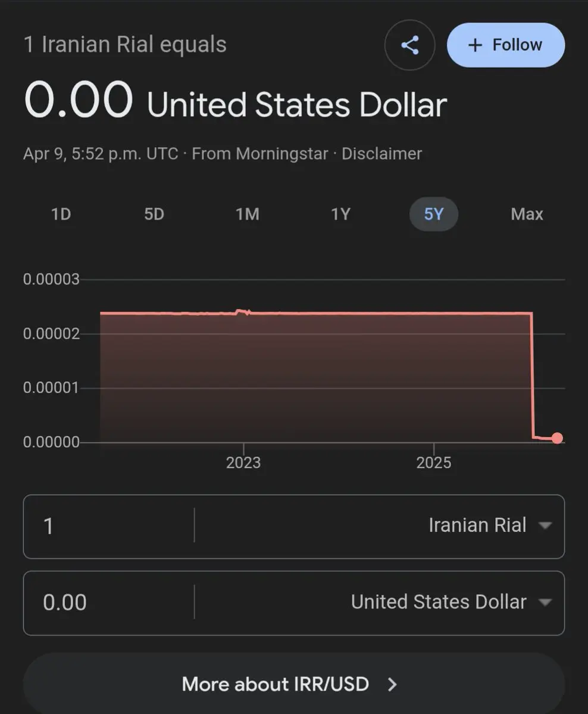Click the share icon button
Viewport: 588px width, 714px height.
[x=409, y=45]
